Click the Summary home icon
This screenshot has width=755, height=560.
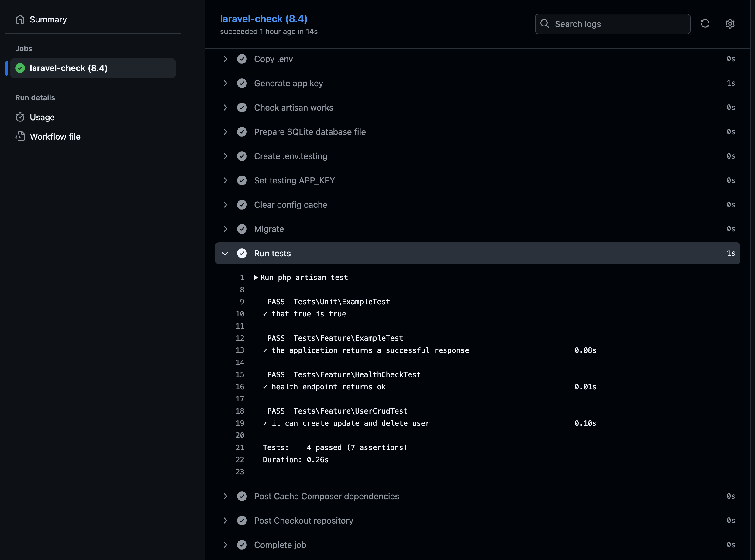click(20, 19)
